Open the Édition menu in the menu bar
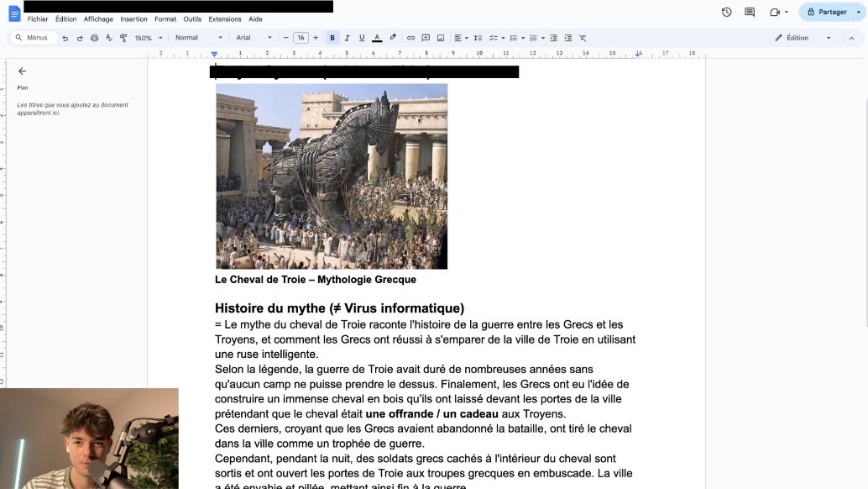This screenshot has height=489, width=868. click(65, 18)
